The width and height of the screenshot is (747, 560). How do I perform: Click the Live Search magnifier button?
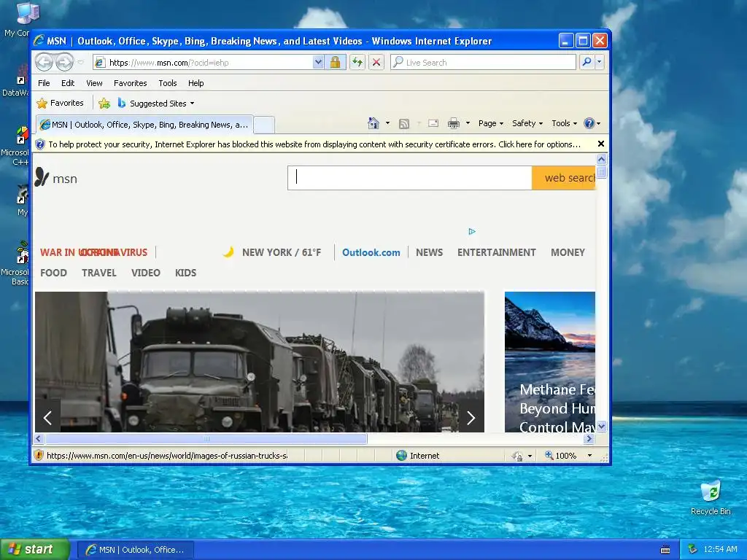coord(587,62)
